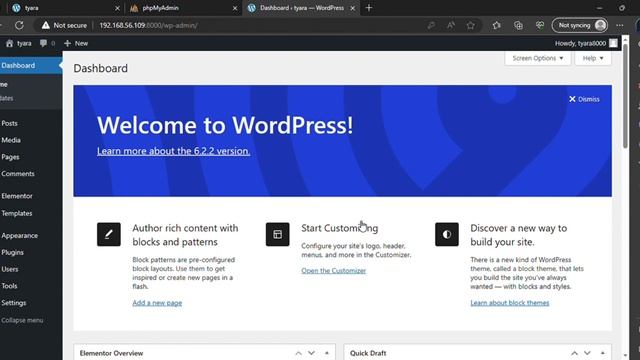This screenshot has width=640, height=360.
Task: Click the user avatar in admin bar
Action: [613, 43]
